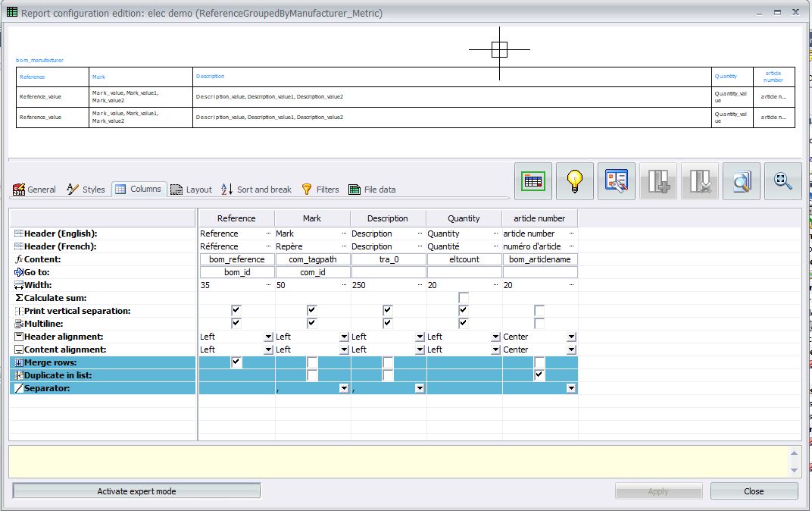This screenshot has width=812, height=511.
Task: Switch to the Layout tab
Action: 191,190
